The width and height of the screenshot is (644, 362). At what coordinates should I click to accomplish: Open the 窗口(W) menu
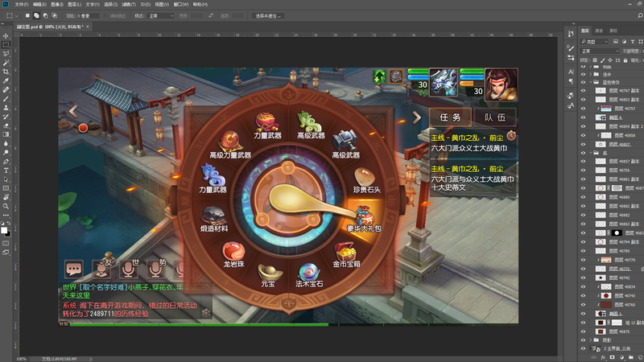(x=180, y=4)
